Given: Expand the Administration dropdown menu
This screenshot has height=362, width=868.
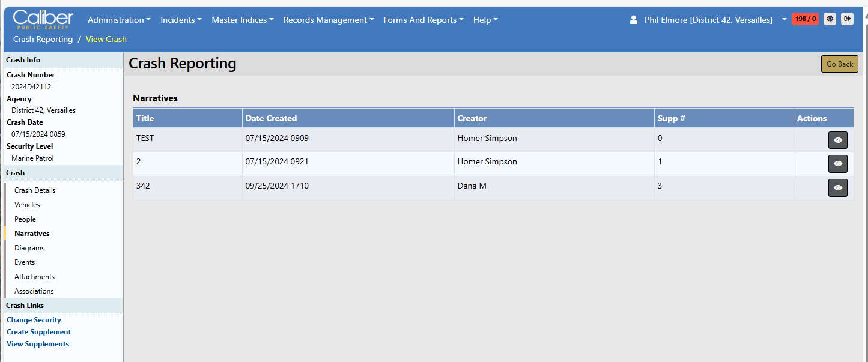Looking at the screenshot, I should pyautogui.click(x=119, y=20).
